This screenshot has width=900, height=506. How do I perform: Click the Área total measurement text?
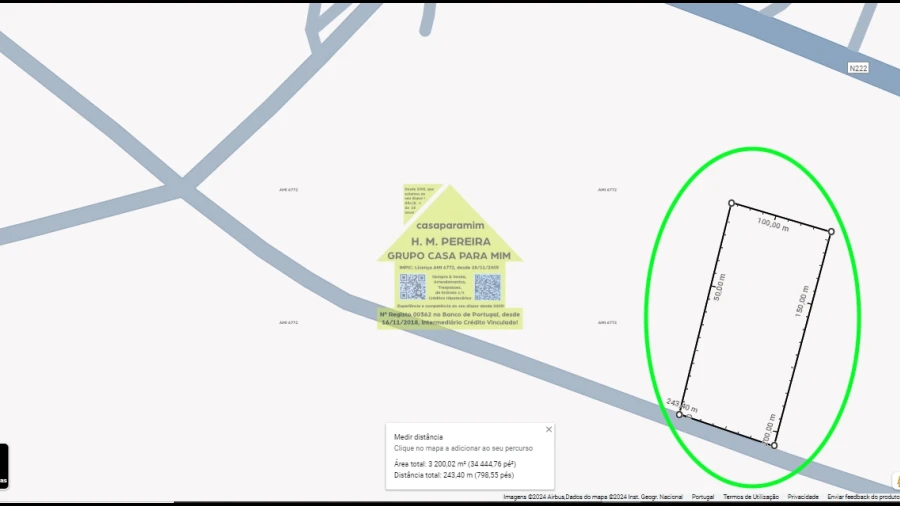455,464
